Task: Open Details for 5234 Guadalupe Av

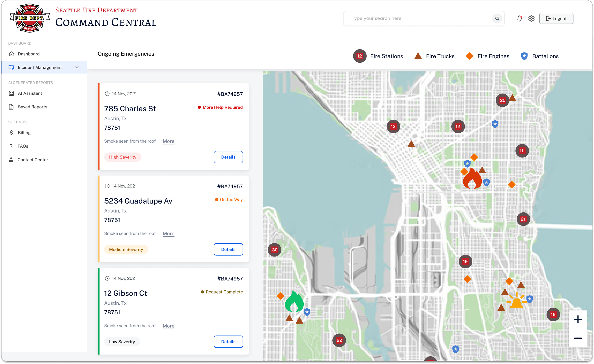Action: (x=228, y=249)
